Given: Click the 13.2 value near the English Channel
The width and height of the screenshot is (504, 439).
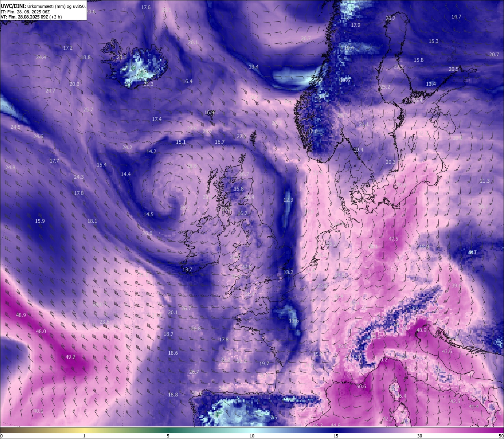Looking at the screenshot, I should (288, 272).
